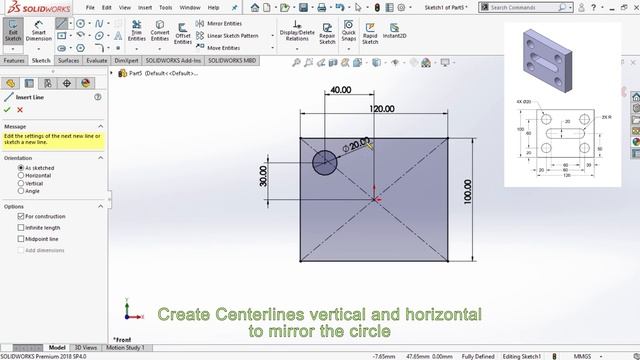
Task: Click the Repair Sketch tool
Action: [327, 33]
